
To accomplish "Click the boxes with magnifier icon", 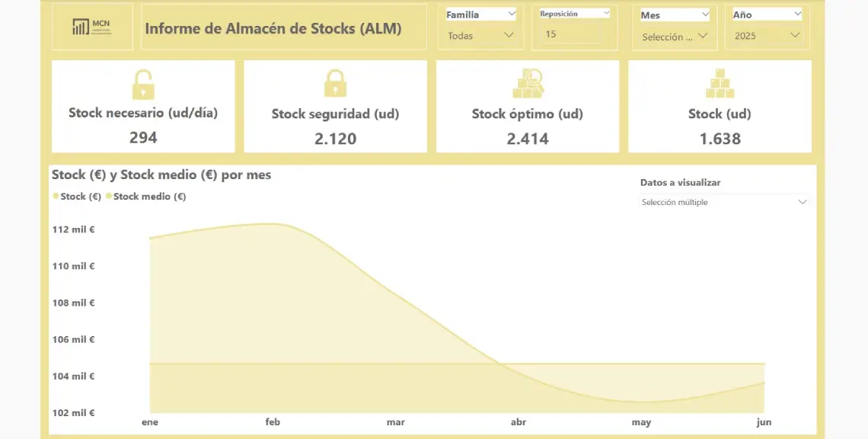I will tap(528, 84).
